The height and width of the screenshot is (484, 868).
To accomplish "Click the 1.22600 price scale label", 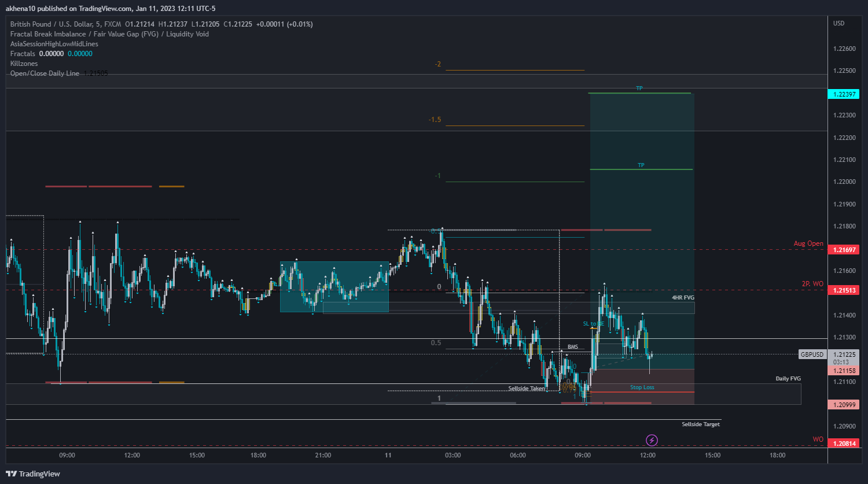I will (844, 49).
